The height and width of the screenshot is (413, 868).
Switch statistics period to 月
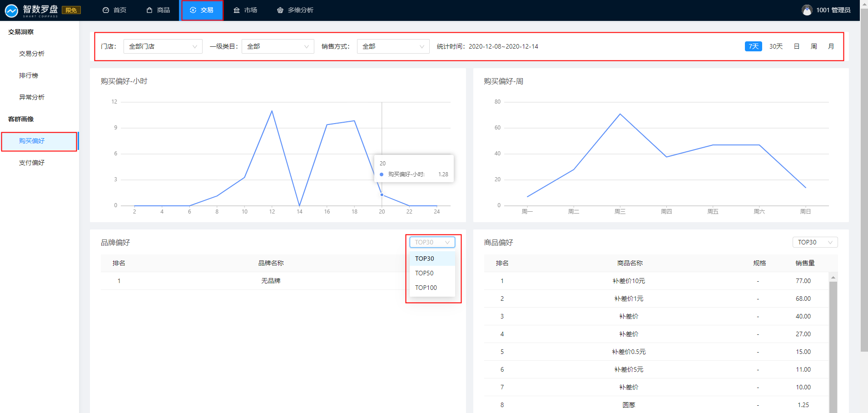click(831, 46)
